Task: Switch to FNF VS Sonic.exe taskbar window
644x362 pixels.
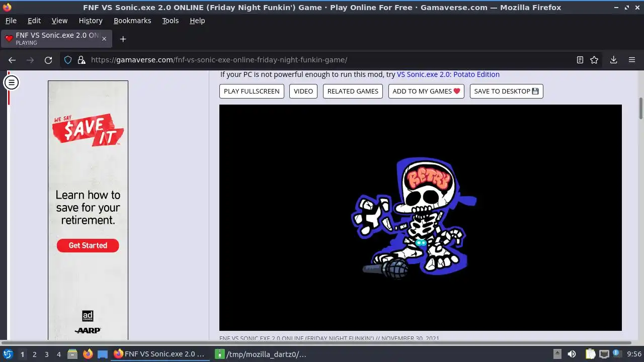Action: coord(160,354)
